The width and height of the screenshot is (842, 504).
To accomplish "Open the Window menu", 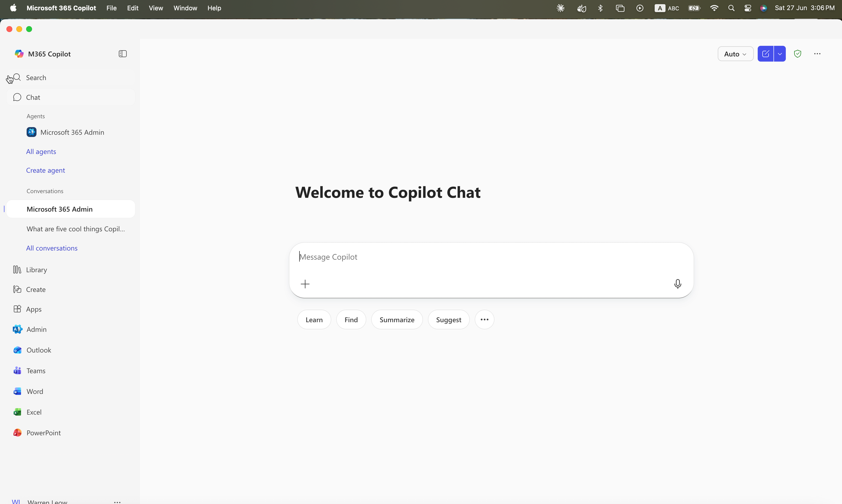I will [185, 8].
